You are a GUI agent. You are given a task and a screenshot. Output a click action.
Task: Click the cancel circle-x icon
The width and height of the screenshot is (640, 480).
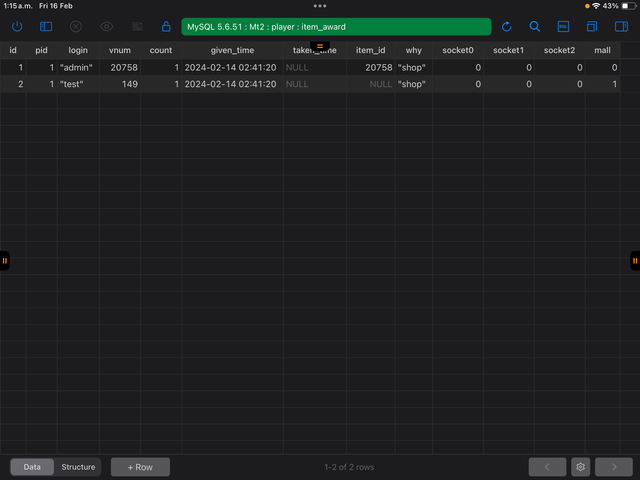[x=76, y=27]
